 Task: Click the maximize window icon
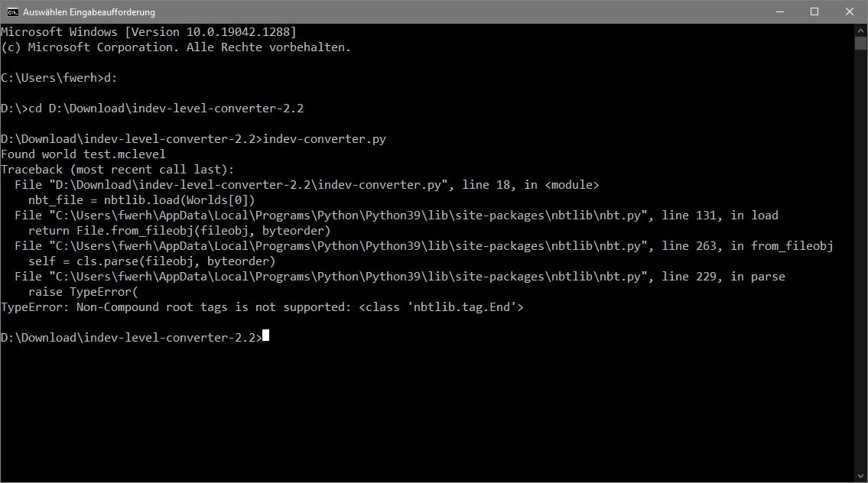tap(814, 11)
